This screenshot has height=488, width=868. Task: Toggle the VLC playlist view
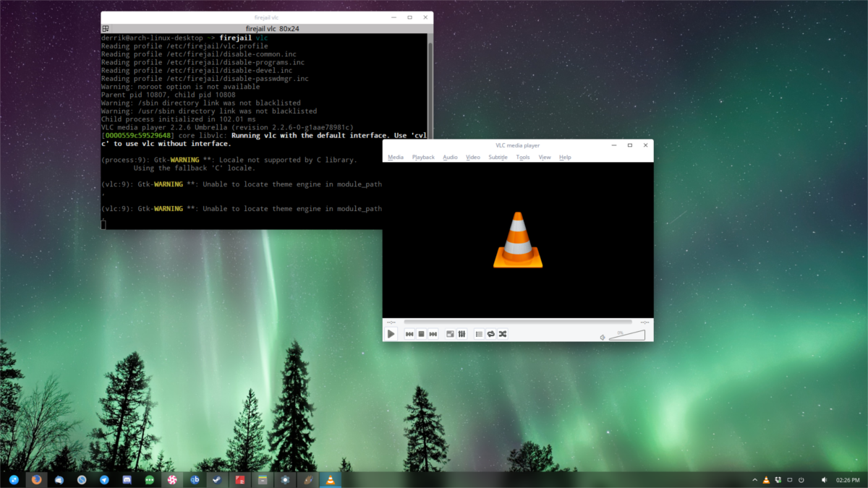pyautogui.click(x=479, y=334)
